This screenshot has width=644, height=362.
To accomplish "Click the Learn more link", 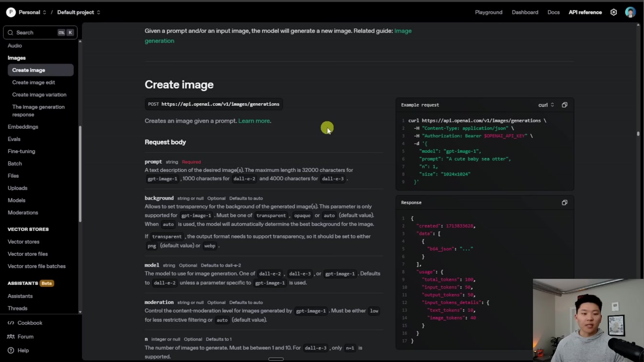I will tap(254, 121).
